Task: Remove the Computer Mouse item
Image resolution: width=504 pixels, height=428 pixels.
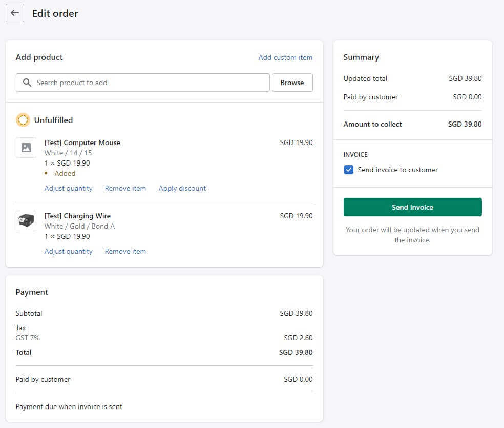Action: [x=125, y=189]
